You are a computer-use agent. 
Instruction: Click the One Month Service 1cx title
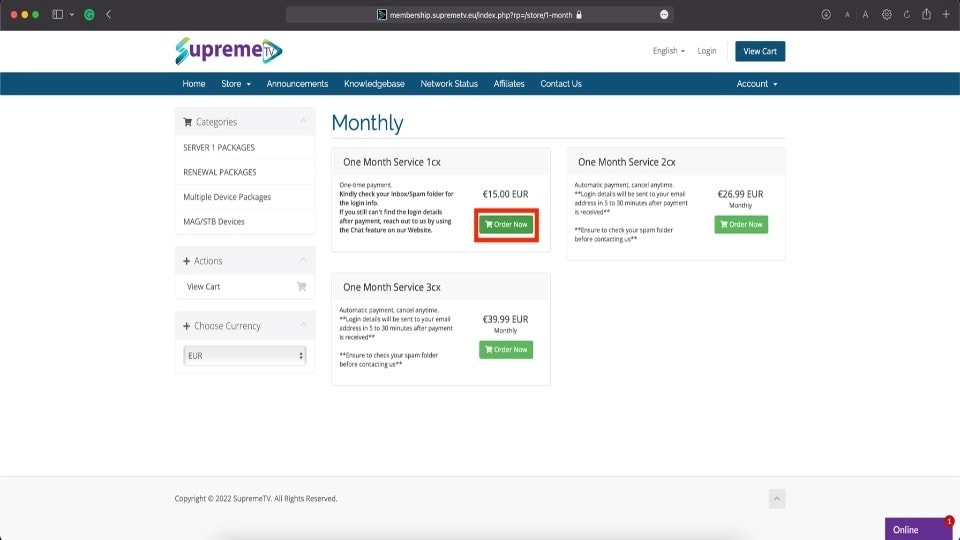tap(392, 162)
